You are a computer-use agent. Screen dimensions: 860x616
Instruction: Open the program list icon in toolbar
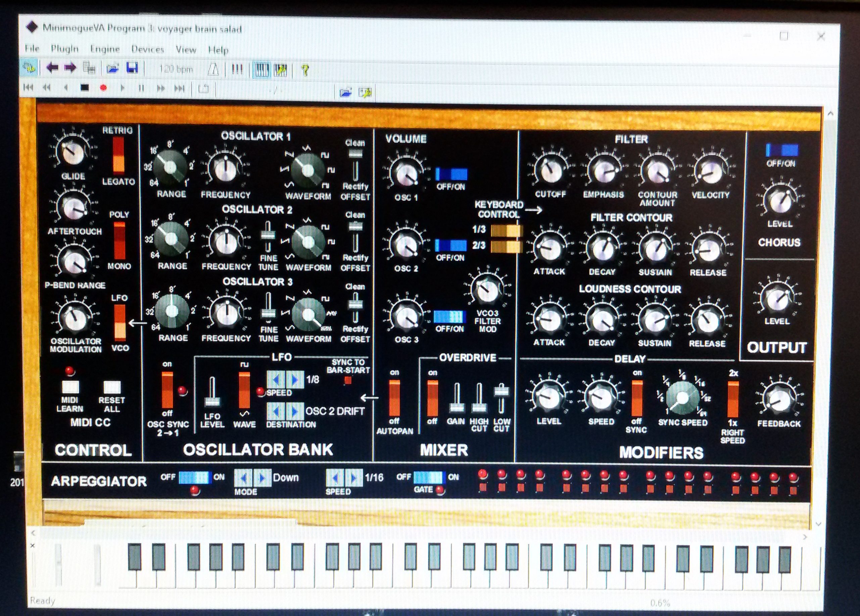click(90, 68)
